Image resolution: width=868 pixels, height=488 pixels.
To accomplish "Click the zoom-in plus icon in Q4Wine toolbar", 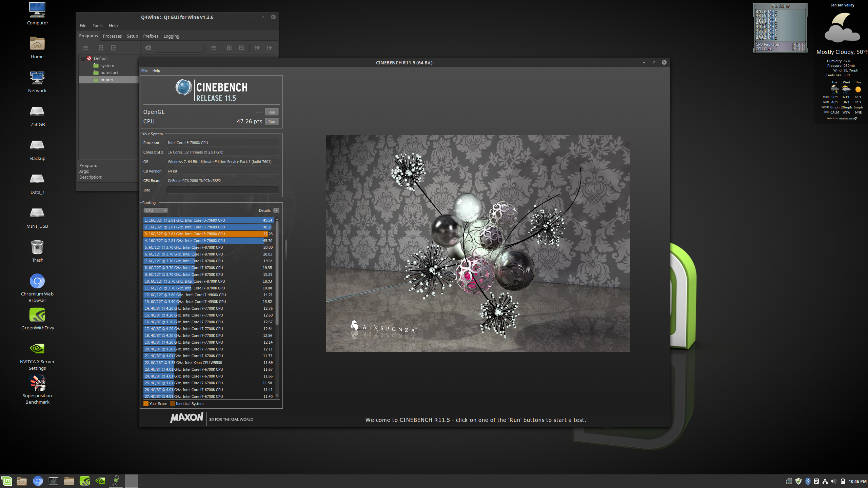I will click(x=229, y=48).
